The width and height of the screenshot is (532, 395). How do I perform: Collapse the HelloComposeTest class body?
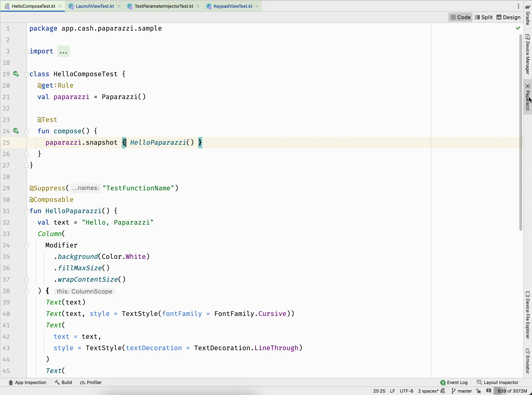27,74
